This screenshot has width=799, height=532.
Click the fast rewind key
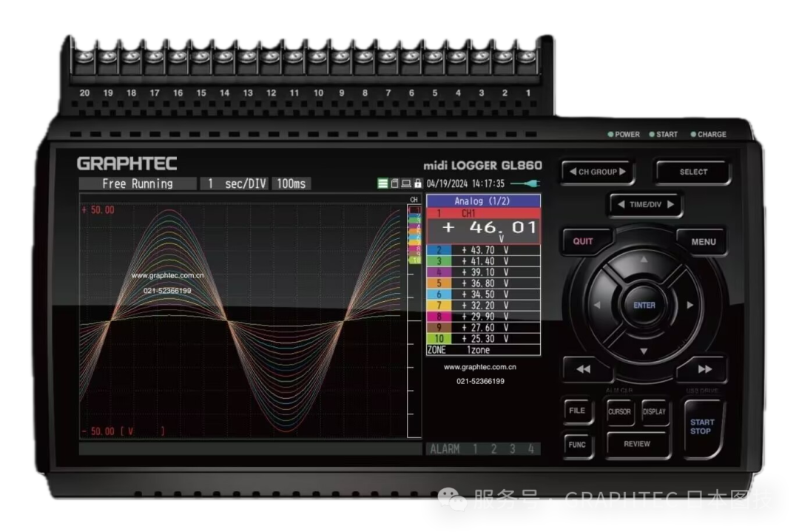[x=584, y=369]
